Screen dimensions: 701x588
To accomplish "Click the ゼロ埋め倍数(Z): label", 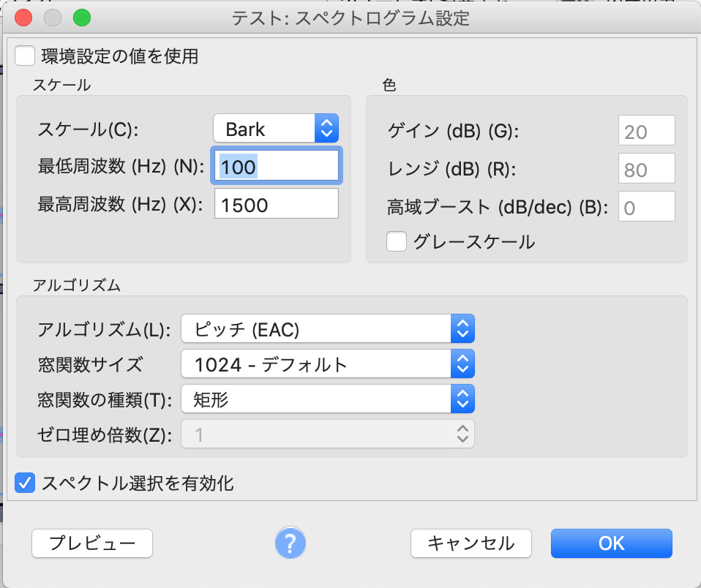I will [x=105, y=434].
